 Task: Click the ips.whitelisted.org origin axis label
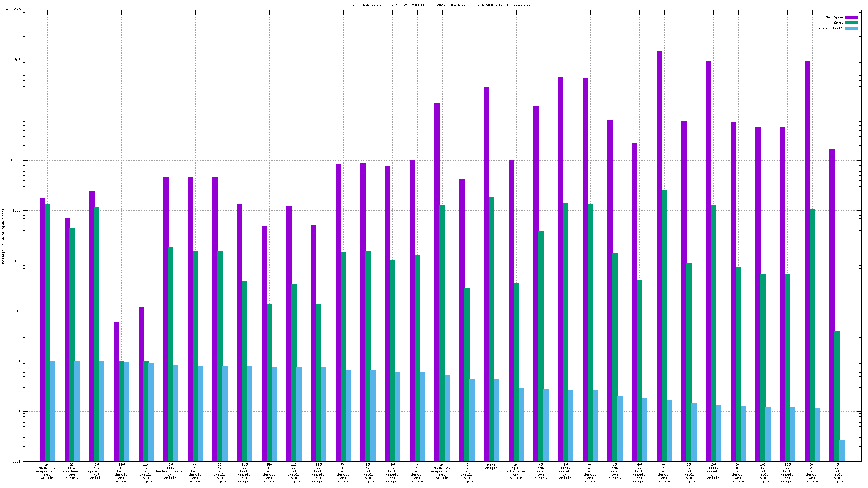coord(516,471)
